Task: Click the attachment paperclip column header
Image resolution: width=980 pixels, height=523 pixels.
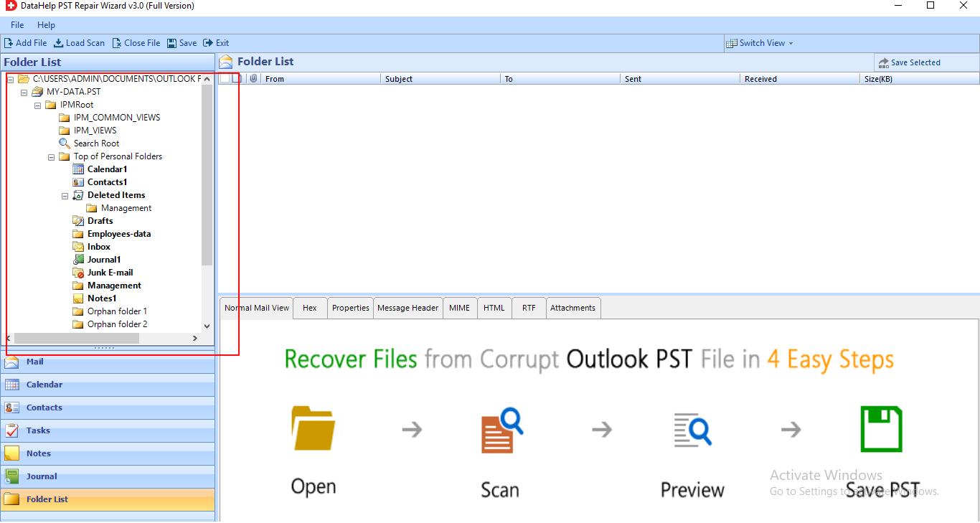Action: [253, 79]
